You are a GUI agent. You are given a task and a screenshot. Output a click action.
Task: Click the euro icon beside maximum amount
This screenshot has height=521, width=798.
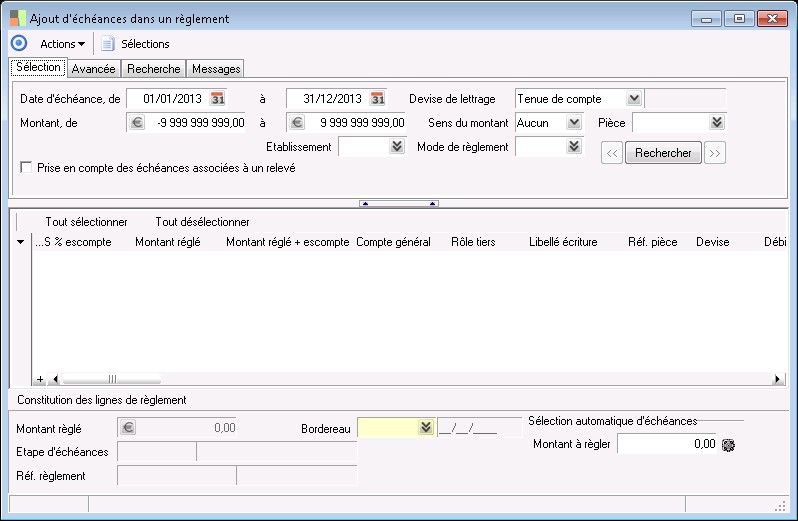(296, 123)
